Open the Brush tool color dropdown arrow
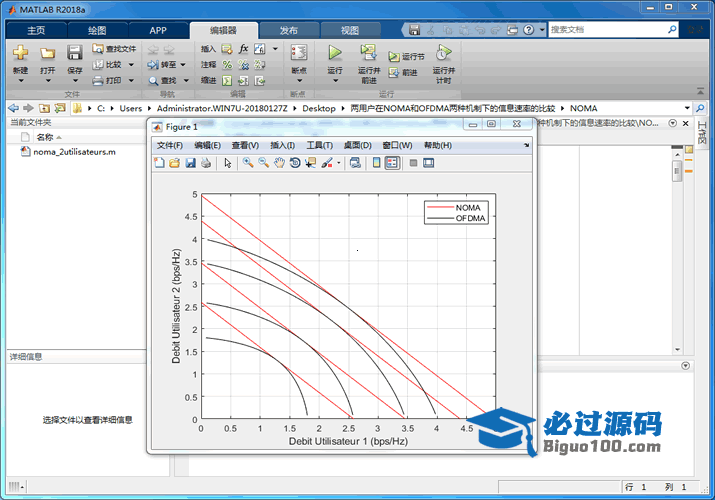Viewport: 715px width, 500px height. pyautogui.click(x=338, y=163)
